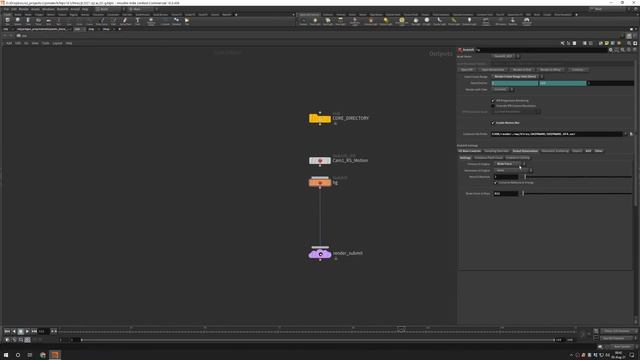Open the Valid Frame Range dropdown
The width and height of the screenshot is (640, 360).
(x=517, y=76)
